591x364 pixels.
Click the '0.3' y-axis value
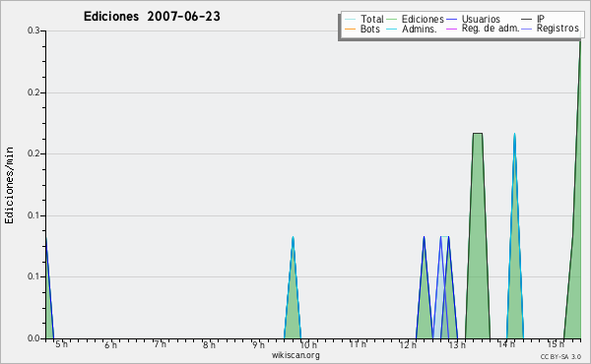[x=33, y=30]
